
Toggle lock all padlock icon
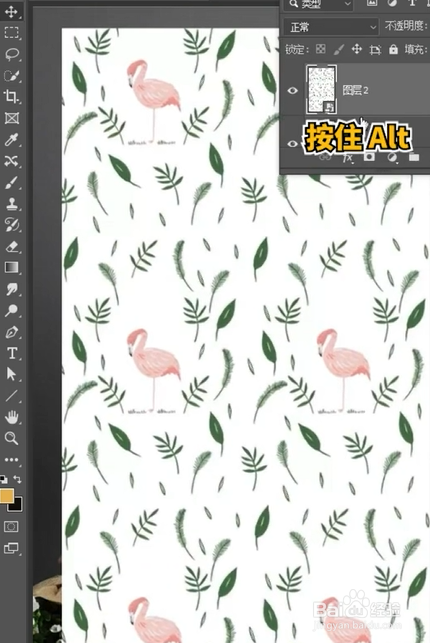pyautogui.click(x=393, y=50)
